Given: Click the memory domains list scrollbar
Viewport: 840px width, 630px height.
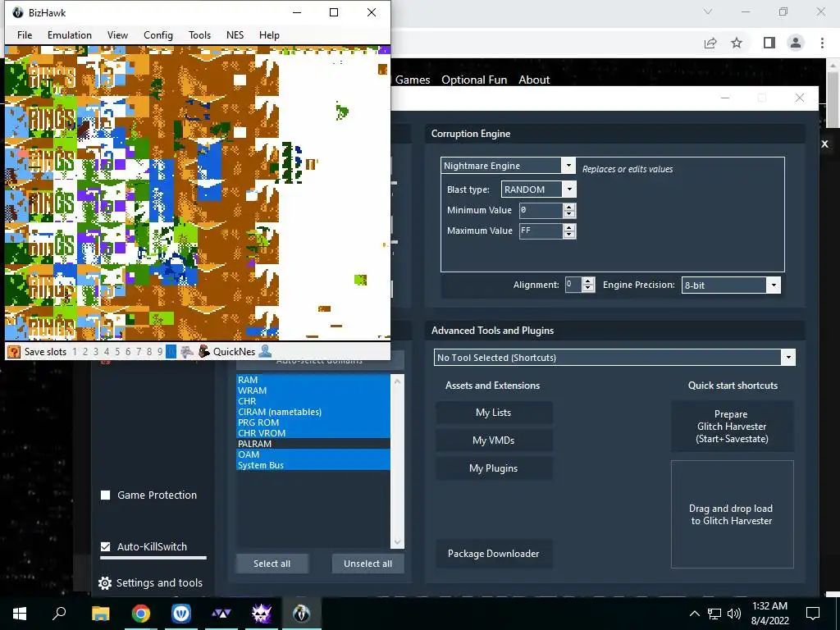Looking at the screenshot, I should tap(398, 461).
